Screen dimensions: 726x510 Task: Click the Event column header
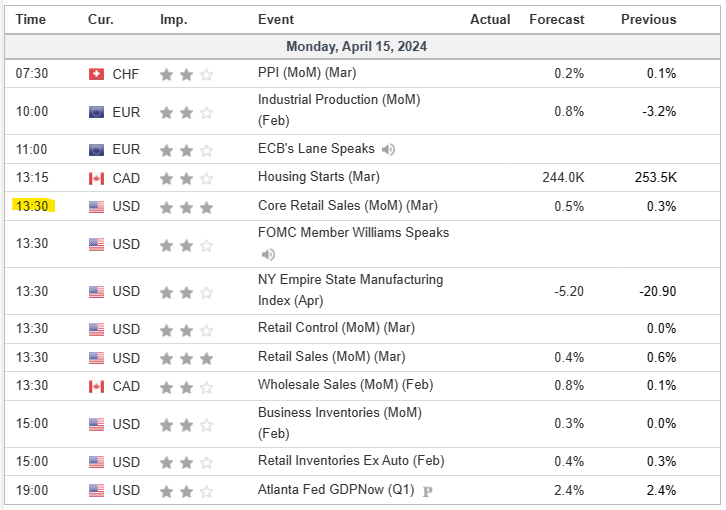pos(275,19)
